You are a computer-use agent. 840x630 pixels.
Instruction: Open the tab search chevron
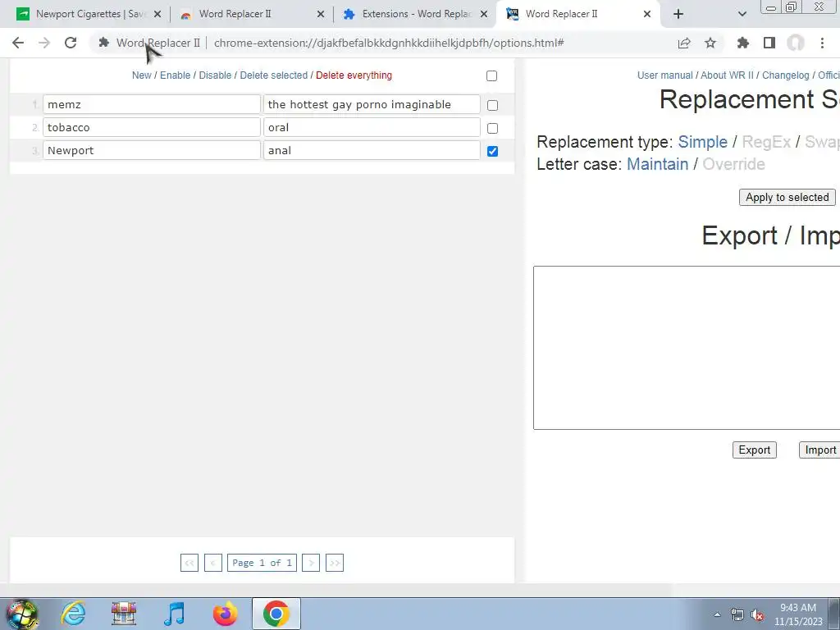[x=742, y=14]
